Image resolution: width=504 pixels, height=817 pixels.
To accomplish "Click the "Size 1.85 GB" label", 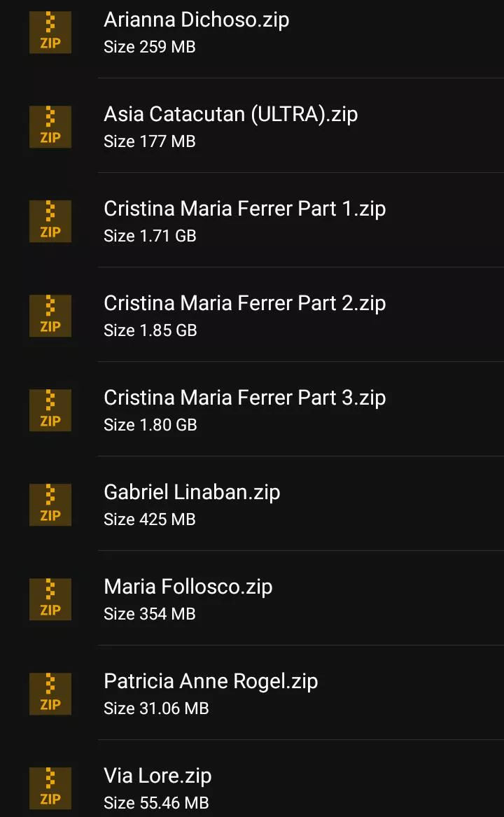I will 150,330.
